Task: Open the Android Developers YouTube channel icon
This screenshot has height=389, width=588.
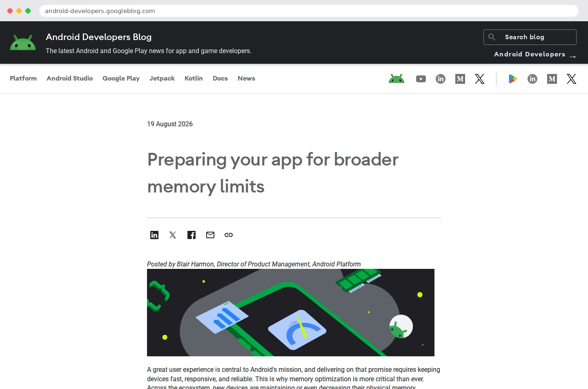Action: click(x=421, y=79)
